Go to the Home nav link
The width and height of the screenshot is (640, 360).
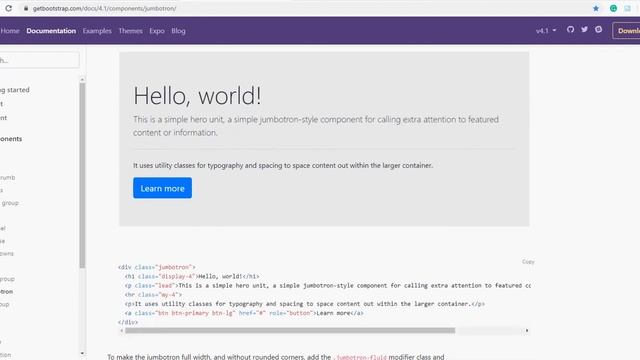click(10, 31)
